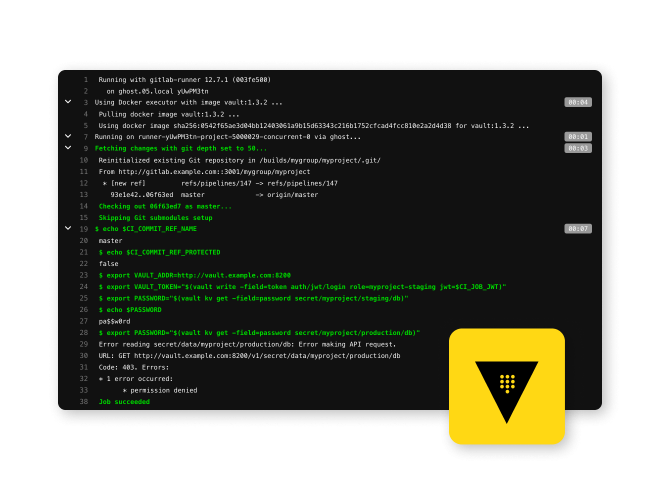Click line number 1 in the log

[x=86, y=79]
